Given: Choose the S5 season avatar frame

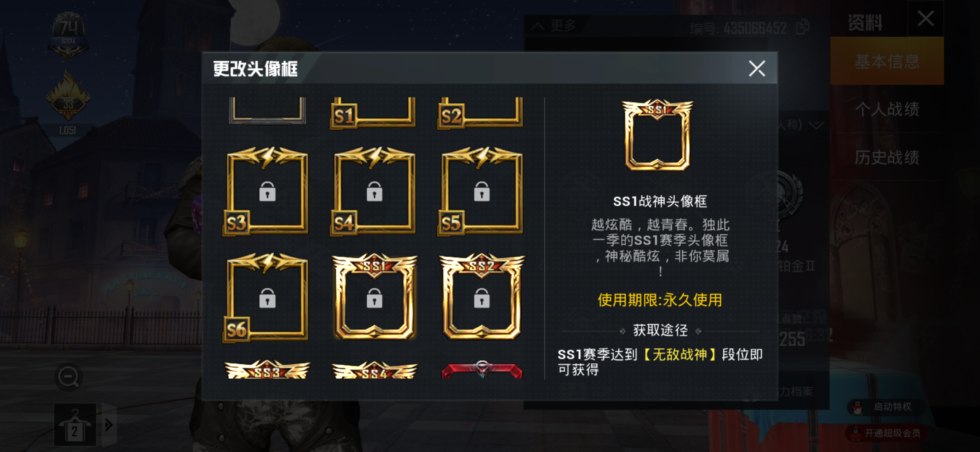Looking at the screenshot, I should pos(481,192).
